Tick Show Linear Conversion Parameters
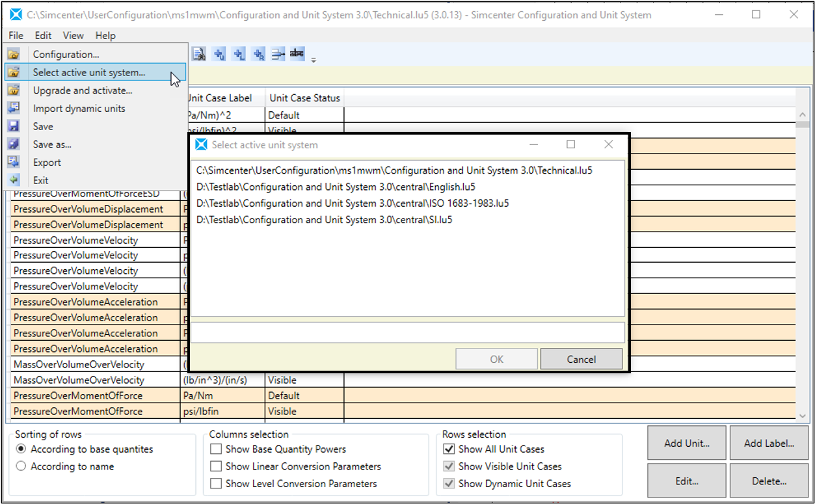The height and width of the screenshot is (504, 815). [x=216, y=467]
